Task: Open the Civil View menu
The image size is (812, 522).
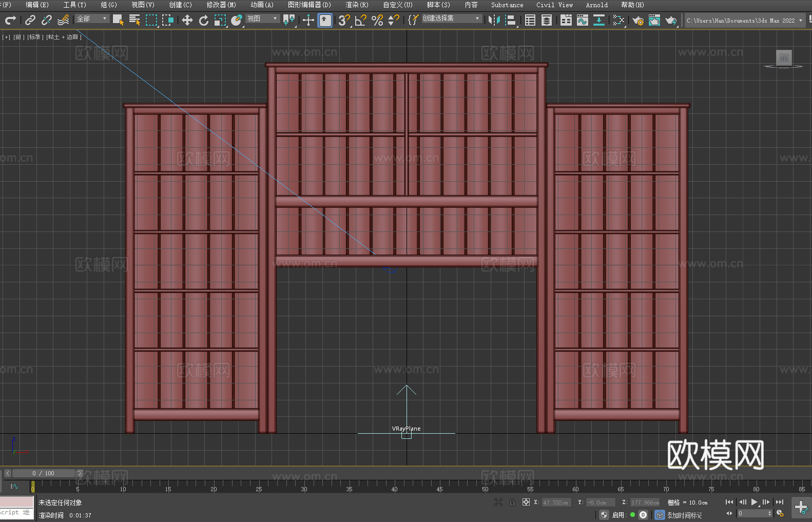Action: point(554,5)
